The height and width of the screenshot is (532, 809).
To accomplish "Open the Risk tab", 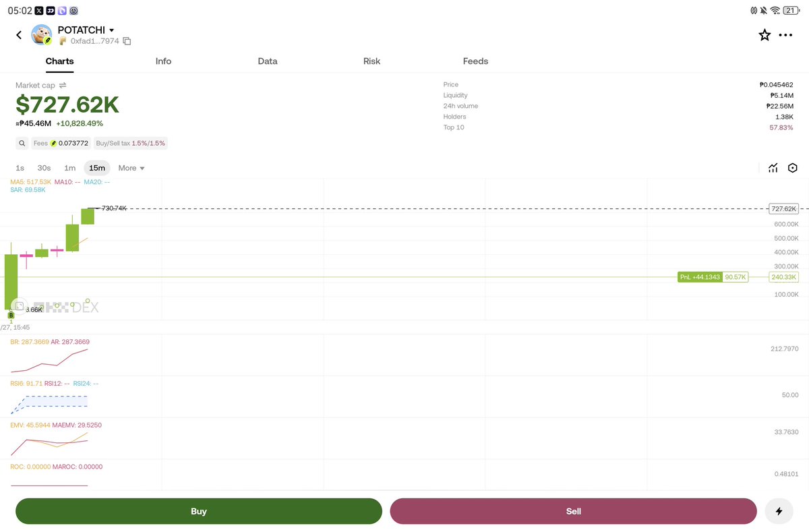I will tap(371, 61).
